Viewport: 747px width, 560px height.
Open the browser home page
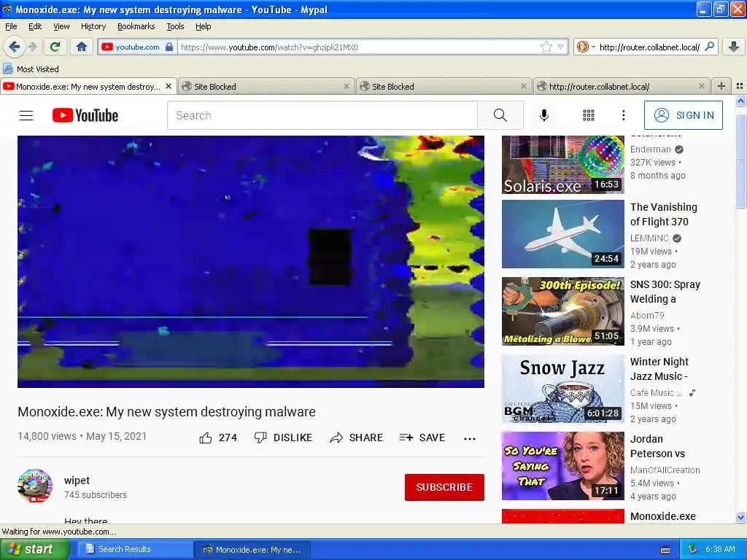(x=82, y=47)
